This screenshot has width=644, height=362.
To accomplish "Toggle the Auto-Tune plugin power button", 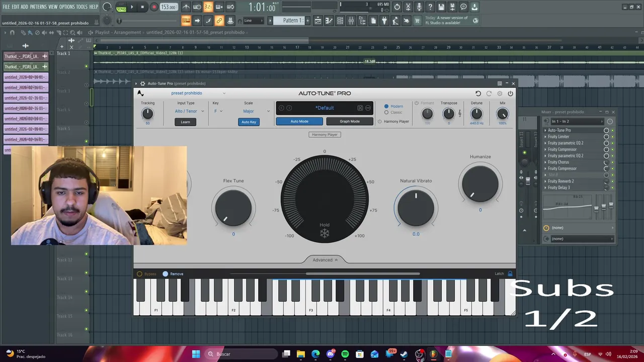I will tap(510, 94).
